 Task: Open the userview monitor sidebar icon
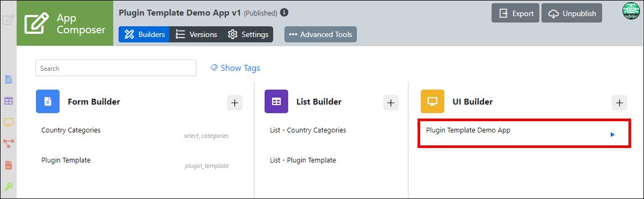click(x=9, y=122)
